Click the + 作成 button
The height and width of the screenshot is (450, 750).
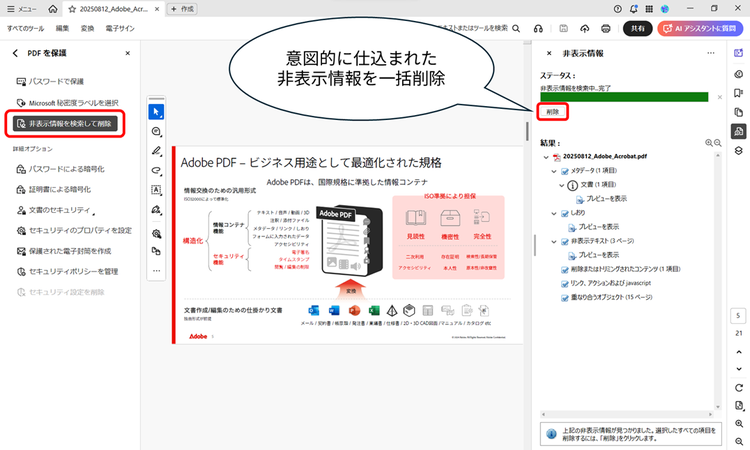[x=182, y=9]
